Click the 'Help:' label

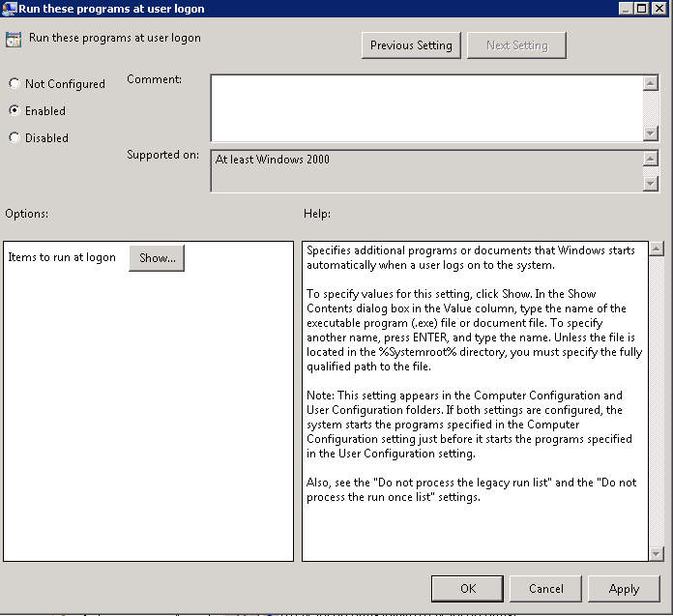[x=317, y=214]
